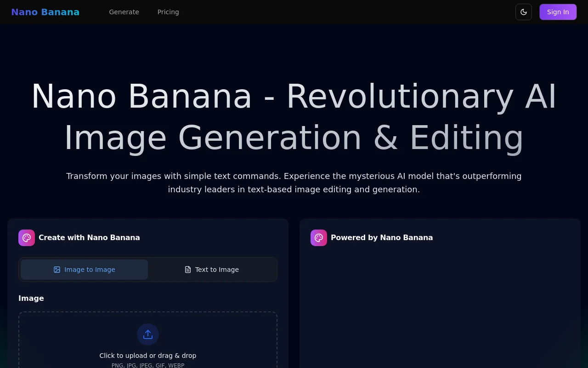Click the Nano Banana logo

coord(45,12)
